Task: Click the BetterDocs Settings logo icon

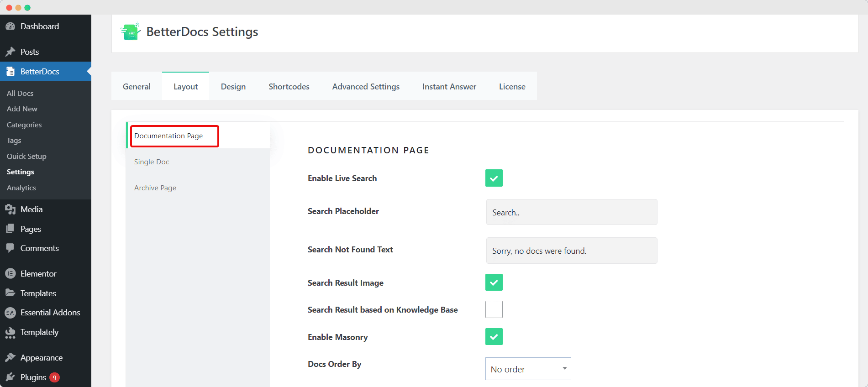Action: (x=131, y=31)
